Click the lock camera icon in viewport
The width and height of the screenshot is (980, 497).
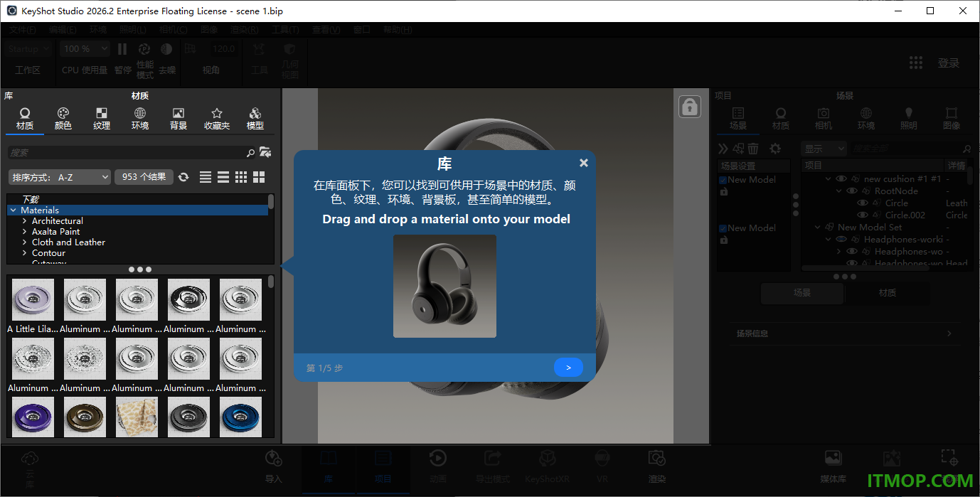click(x=690, y=107)
